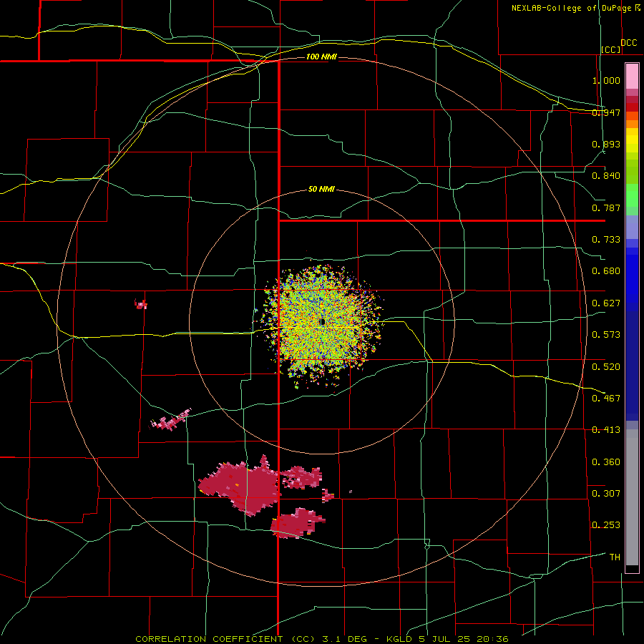Click the 1.000 legend value
644x644 pixels.
(x=606, y=80)
